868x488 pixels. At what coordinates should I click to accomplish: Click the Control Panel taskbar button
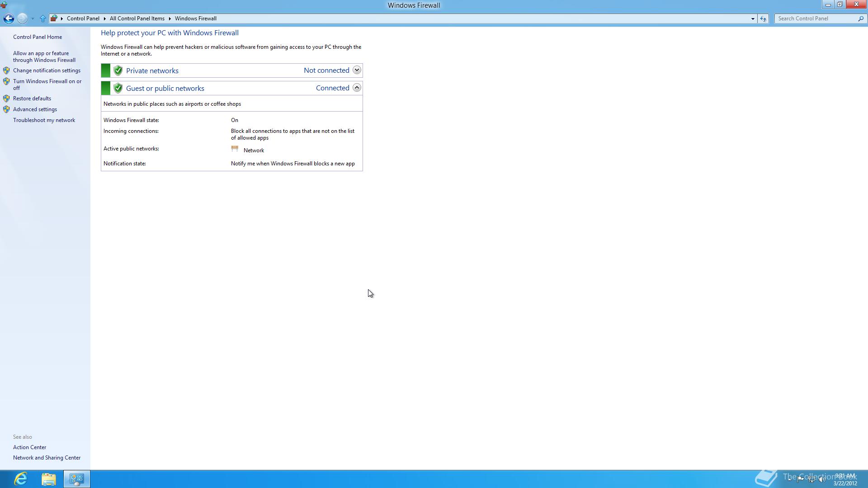click(x=76, y=479)
